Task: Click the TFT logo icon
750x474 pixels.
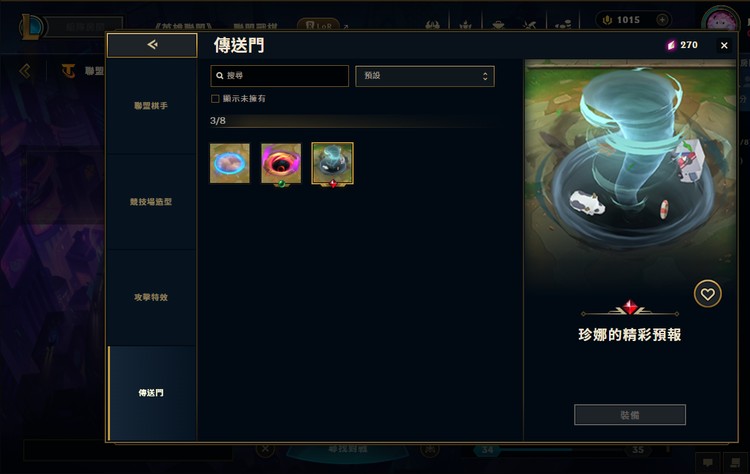Action: pos(68,71)
